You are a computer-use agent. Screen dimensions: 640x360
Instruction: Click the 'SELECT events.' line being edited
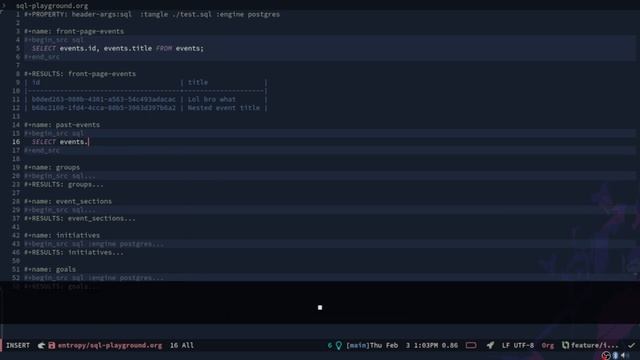(x=60, y=142)
